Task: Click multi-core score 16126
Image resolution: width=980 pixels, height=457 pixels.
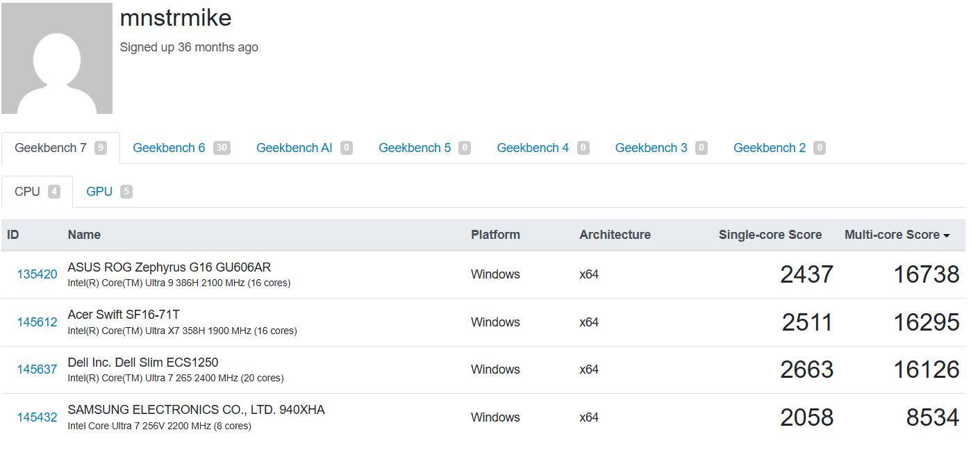Action: [926, 369]
